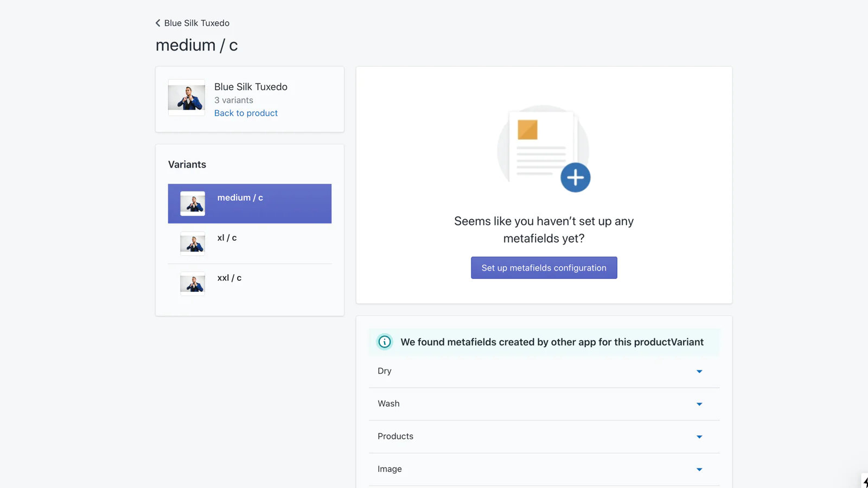Screen dimensions: 868x488
Task: Click the back chevron beside Blue Silk Tuxedo
Action: pos(158,23)
